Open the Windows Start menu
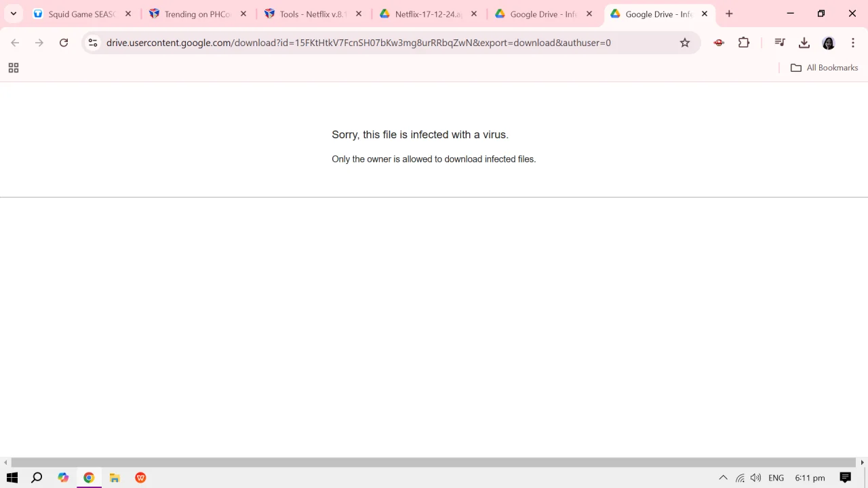 pyautogui.click(x=12, y=478)
